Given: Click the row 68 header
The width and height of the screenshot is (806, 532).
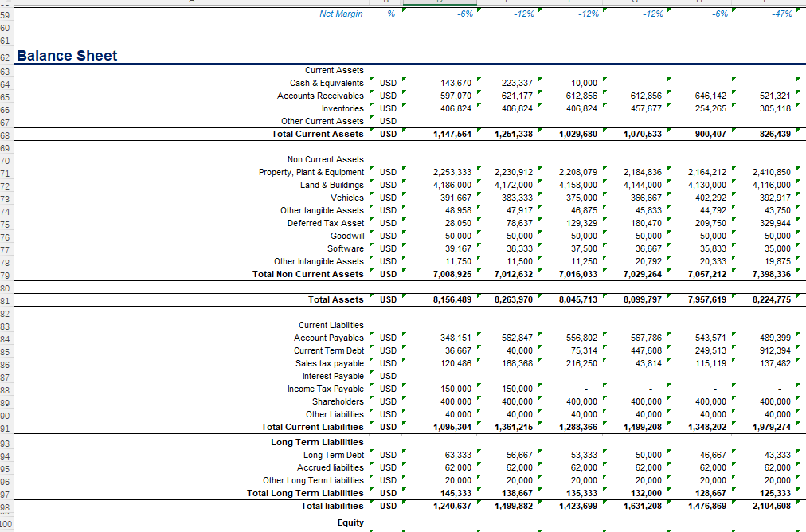Looking at the screenshot, I should click(4, 134).
